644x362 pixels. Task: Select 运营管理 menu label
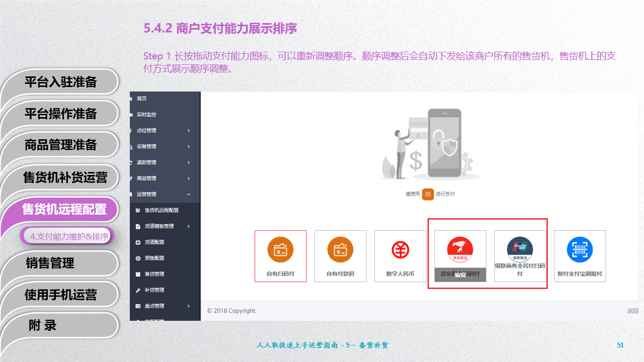pyautogui.click(x=146, y=194)
